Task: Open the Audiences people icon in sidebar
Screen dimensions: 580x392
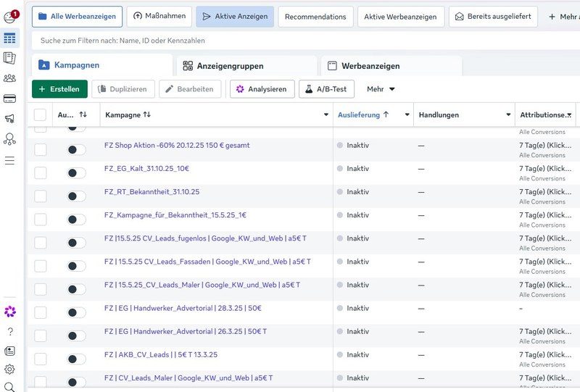Action: point(9,78)
